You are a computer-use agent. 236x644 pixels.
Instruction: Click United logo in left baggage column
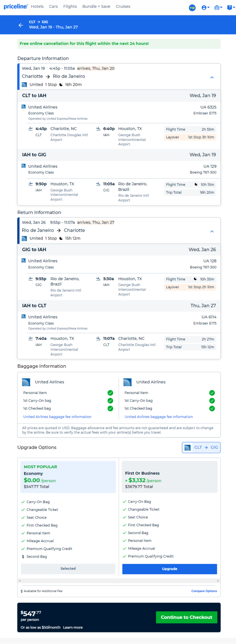(26, 382)
